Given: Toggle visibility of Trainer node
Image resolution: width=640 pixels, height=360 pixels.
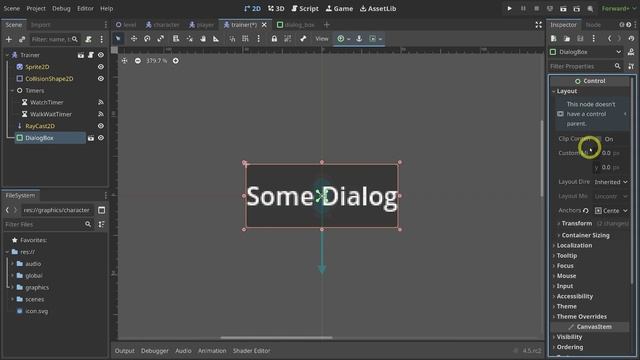Looking at the screenshot, I should coord(101,55).
